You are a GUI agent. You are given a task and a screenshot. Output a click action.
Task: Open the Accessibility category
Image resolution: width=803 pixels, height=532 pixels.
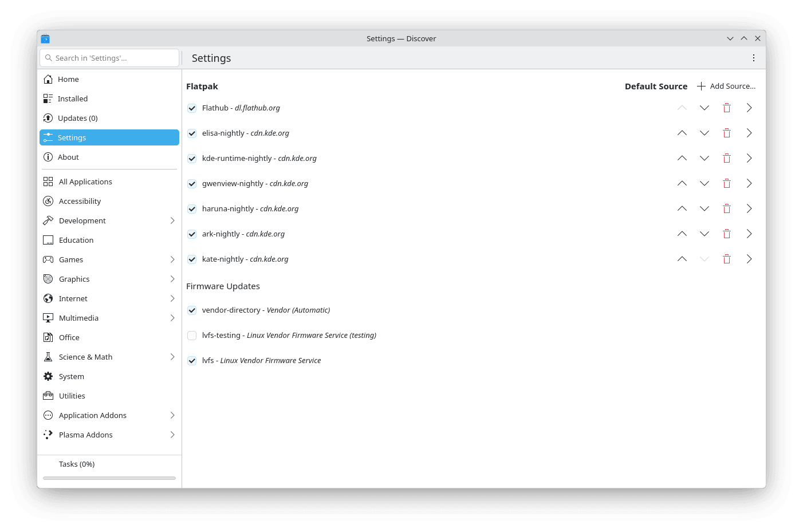109,201
